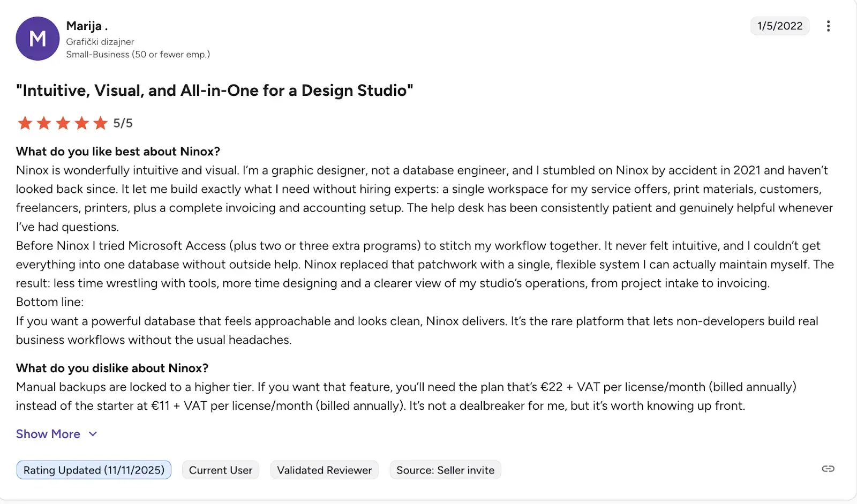Click the Small-Business company size label
This screenshot has height=504, width=857.
138,54
